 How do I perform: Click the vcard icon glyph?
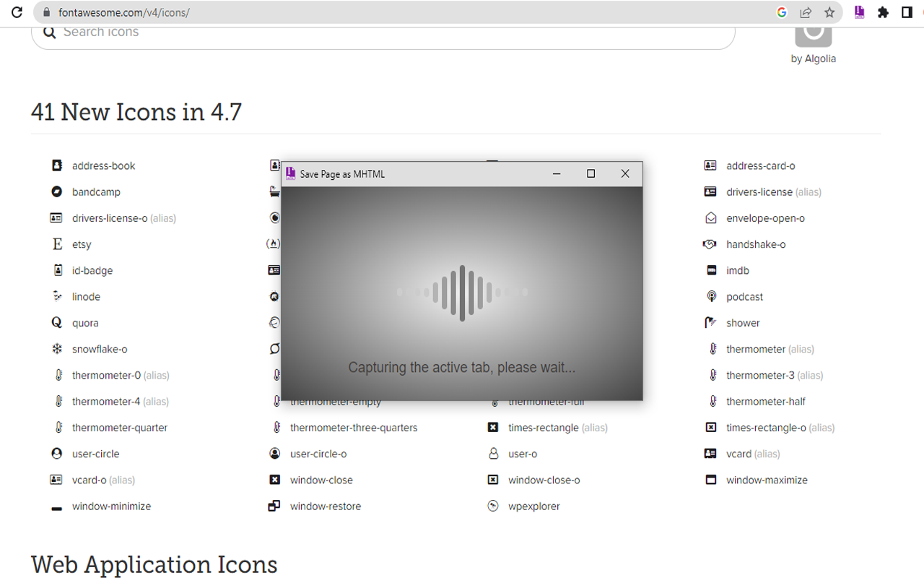(710, 454)
